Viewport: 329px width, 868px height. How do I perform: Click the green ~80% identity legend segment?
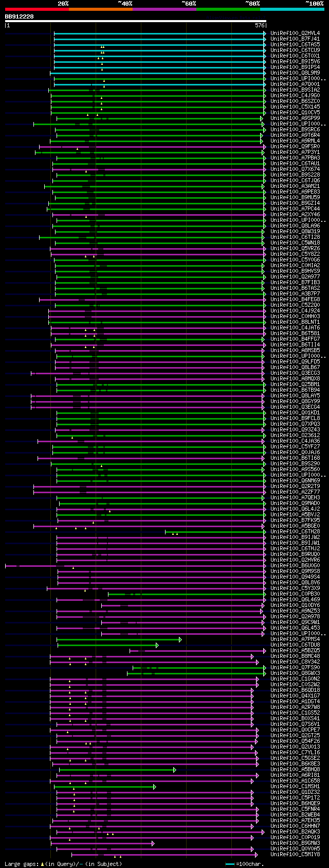[x=228, y=9]
